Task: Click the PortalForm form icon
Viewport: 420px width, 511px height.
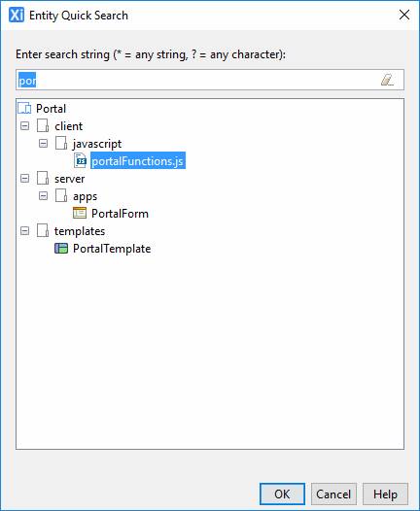Action: click(80, 213)
